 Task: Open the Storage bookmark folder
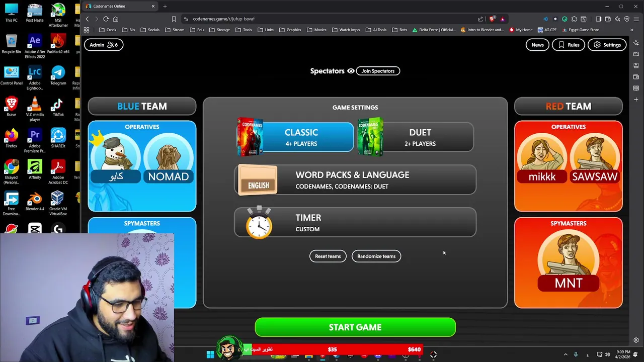pyautogui.click(x=219, y=30)
